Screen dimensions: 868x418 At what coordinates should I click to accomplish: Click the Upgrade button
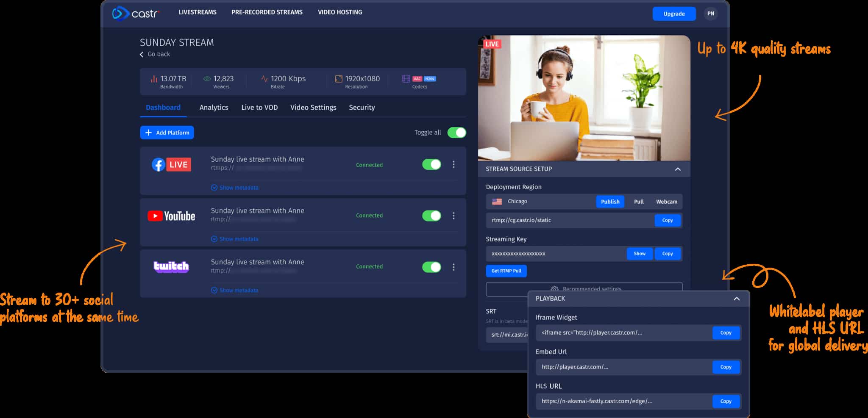point(674,13)
